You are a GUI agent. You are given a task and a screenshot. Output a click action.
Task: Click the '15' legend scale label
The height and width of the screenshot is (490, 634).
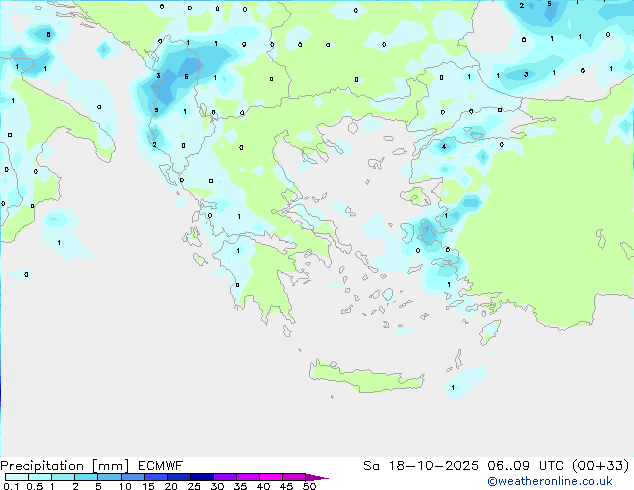click(x=148, y=486)
